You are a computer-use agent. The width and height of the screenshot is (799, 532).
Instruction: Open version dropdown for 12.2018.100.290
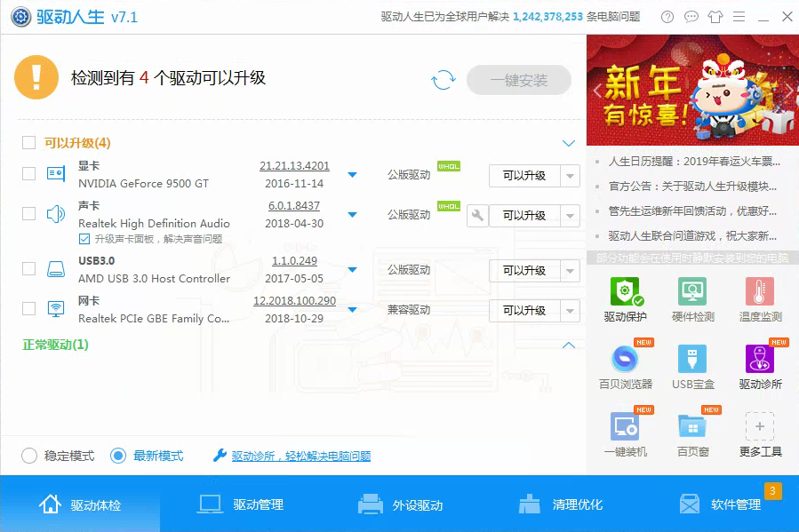click(352, 310)
